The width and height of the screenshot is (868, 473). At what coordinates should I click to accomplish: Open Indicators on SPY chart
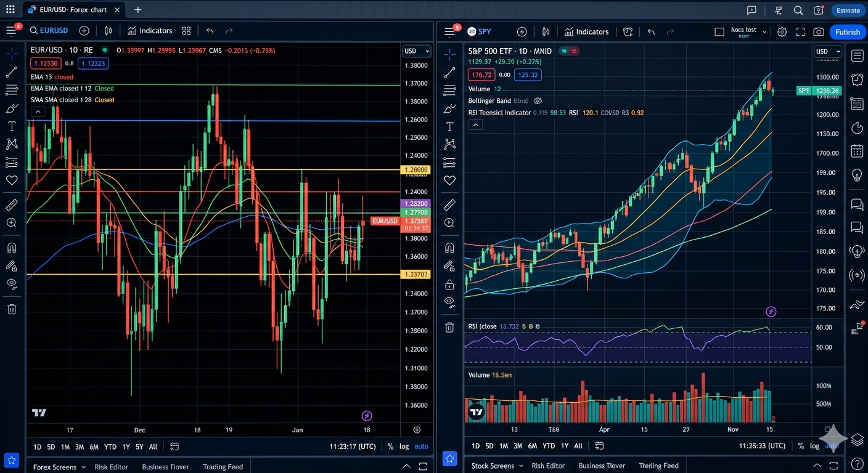click(x=587, y=31)
